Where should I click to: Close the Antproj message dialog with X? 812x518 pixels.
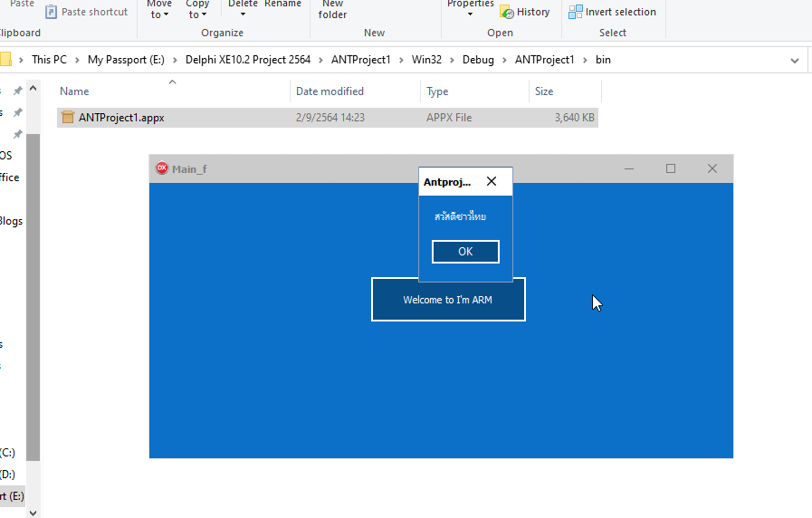click(x=492, y=182)
